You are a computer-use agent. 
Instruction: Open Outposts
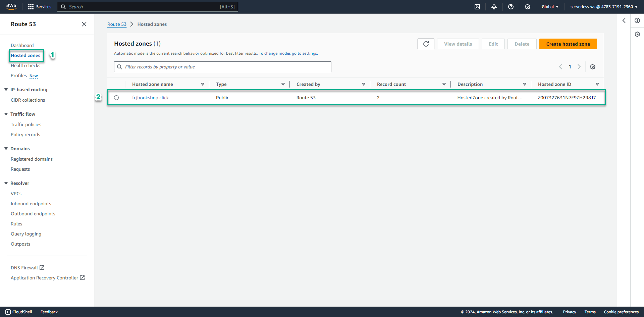pyautogui.click(x=20, y=244)
